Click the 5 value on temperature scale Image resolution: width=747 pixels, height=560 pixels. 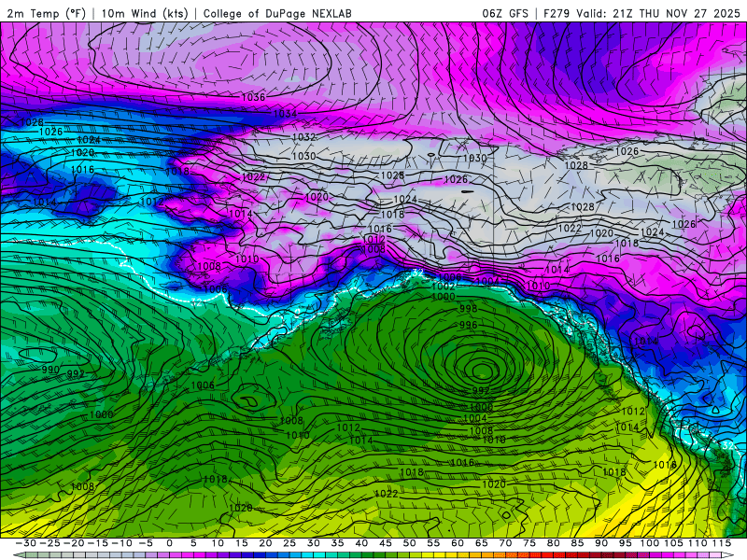(x=193, y=543)
